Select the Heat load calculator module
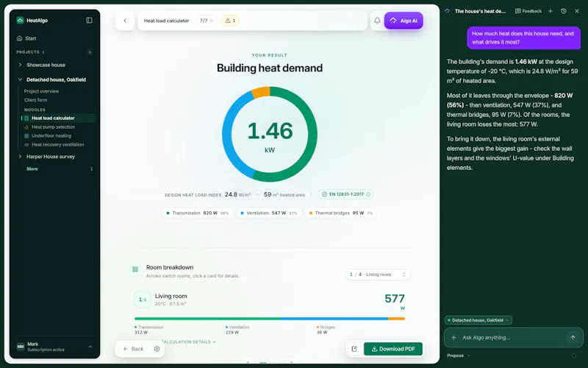The height and width of the screenshot is (368, 588). pyautogui.click(x=59, y=118)
